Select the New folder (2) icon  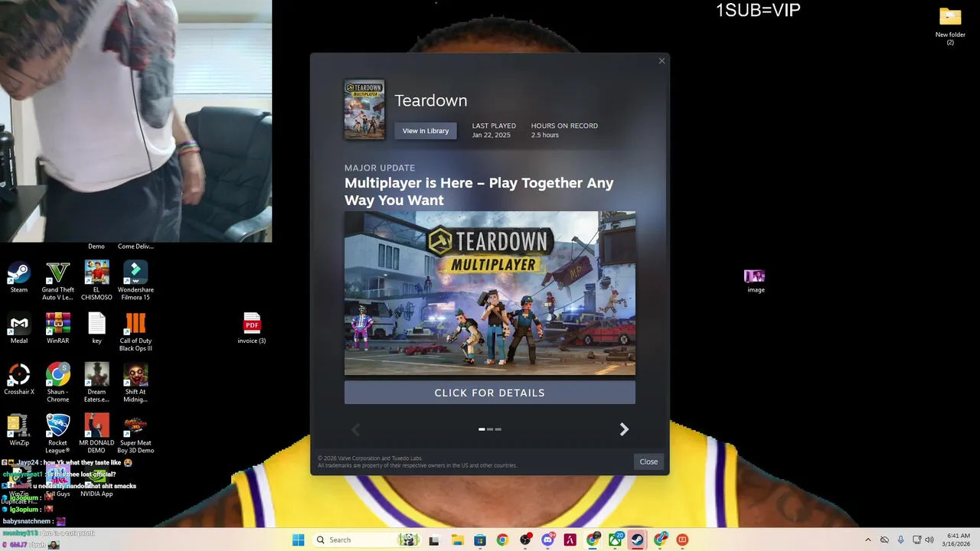click(x=950, y=27)
